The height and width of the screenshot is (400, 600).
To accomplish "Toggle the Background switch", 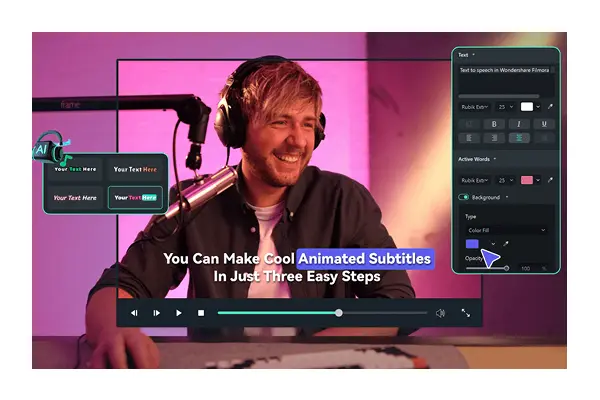I will [x=464, y=197].
